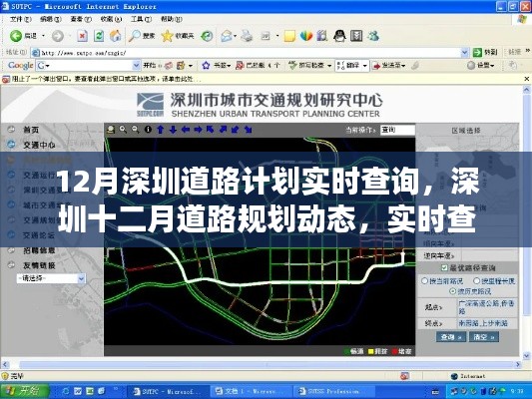Viewport: 532px width, 399px height.
Task: Open the Google toolbar search dropdown
Action: pos(136,65)
